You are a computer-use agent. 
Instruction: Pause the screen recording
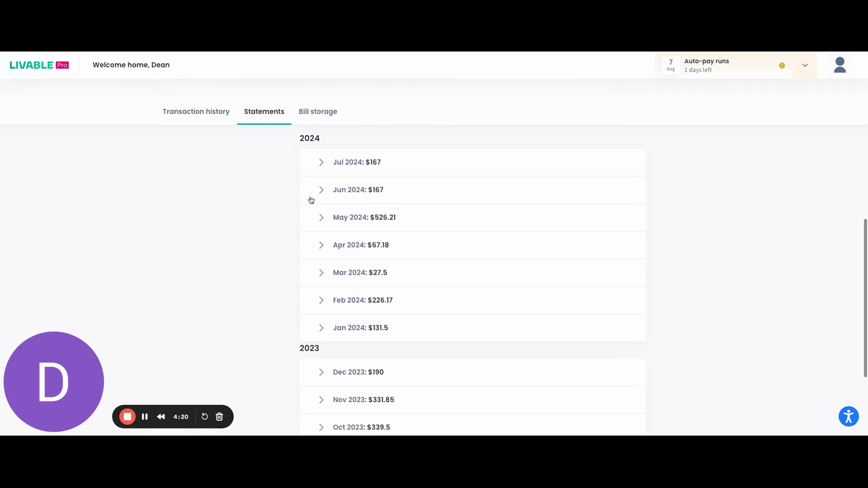(x=145, y=417)
